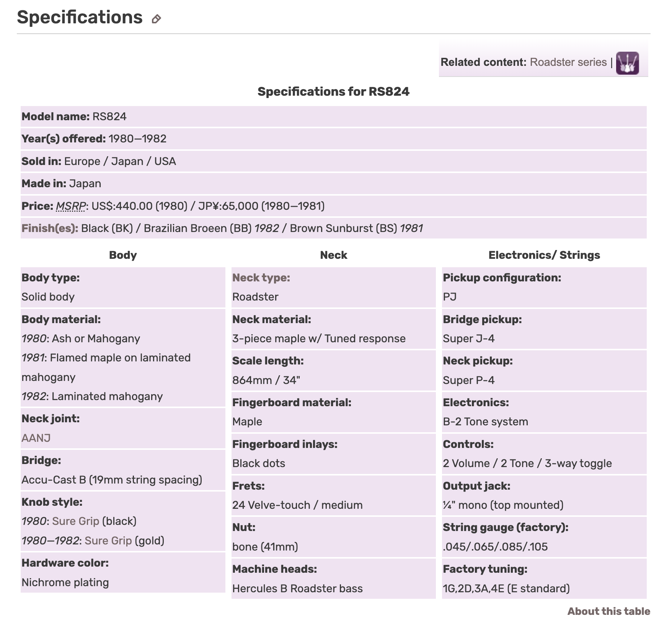Click the Electronics/ Strings column header
The image size is (672, 634).
544,255
